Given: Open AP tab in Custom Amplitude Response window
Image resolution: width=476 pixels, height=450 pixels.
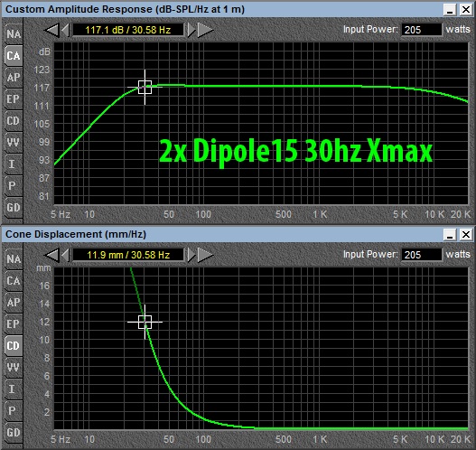Looking at the screenshot, I should pos(14,78).
